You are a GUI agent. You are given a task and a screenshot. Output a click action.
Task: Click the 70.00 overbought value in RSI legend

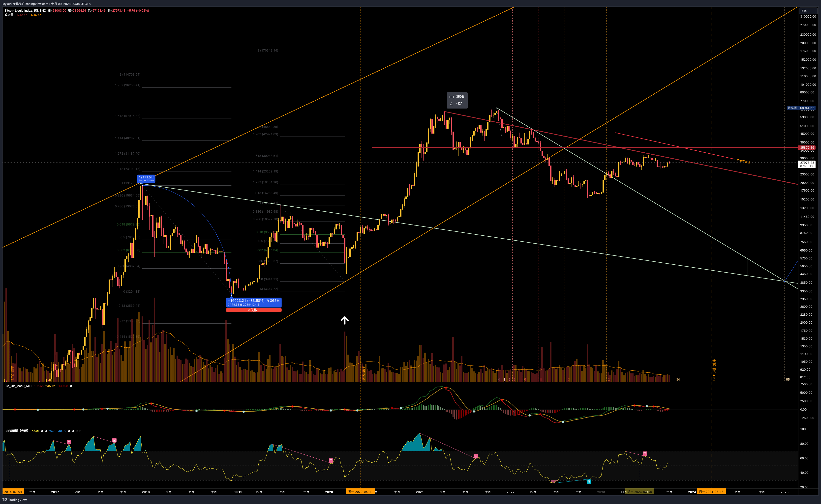point(52,431)
